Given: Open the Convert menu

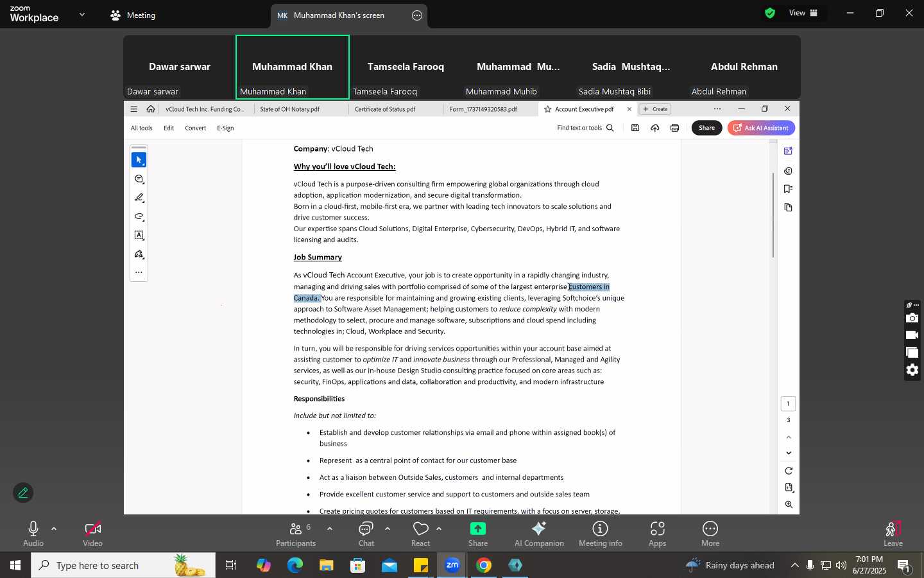Looking at the screenshot, I should 196,128.
